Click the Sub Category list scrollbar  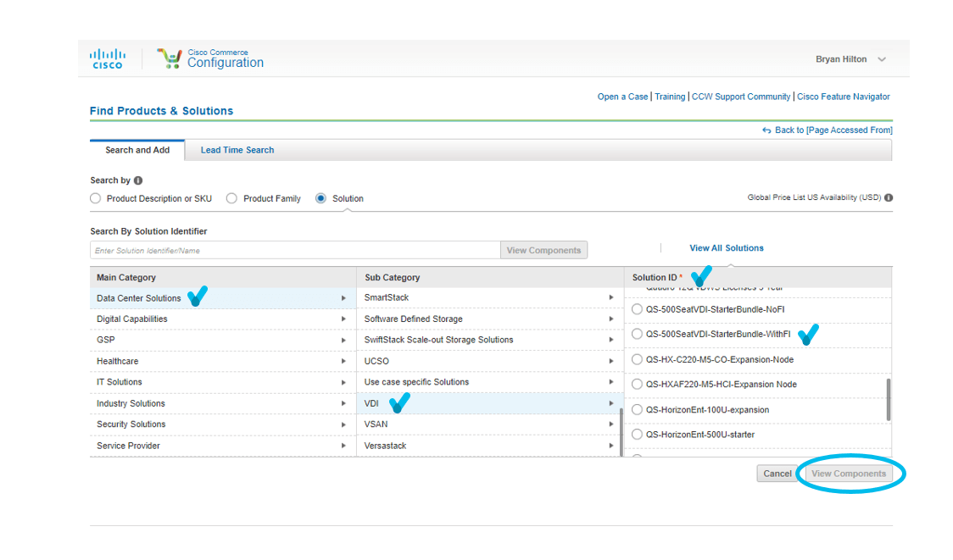click(621, 431)
